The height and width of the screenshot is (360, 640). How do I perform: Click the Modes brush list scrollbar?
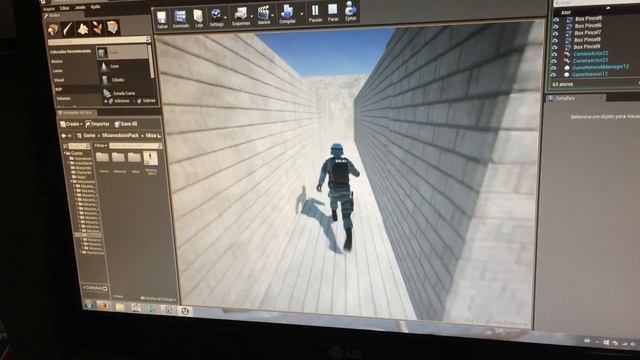(152, 61)
